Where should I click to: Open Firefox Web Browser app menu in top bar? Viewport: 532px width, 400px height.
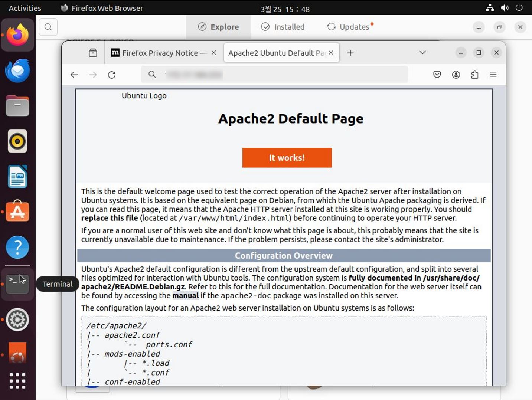click(102, 8)
